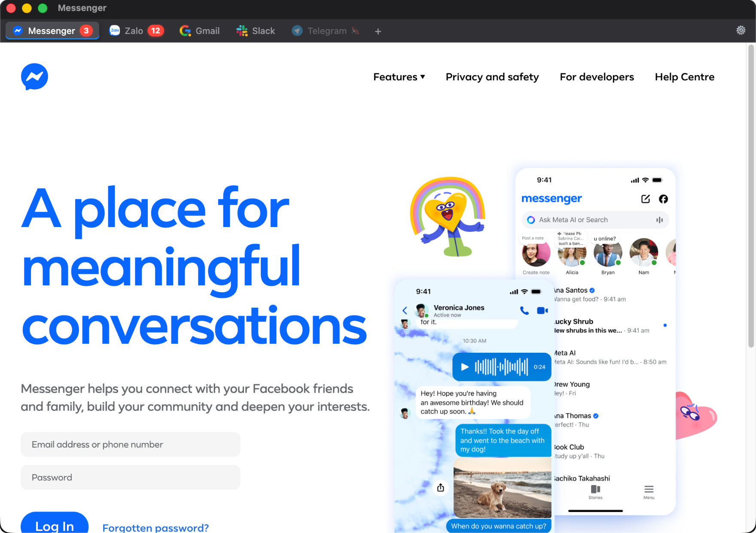Open For developers page
Viewport: 756px width, 533px height.
(x=597, y=77)
